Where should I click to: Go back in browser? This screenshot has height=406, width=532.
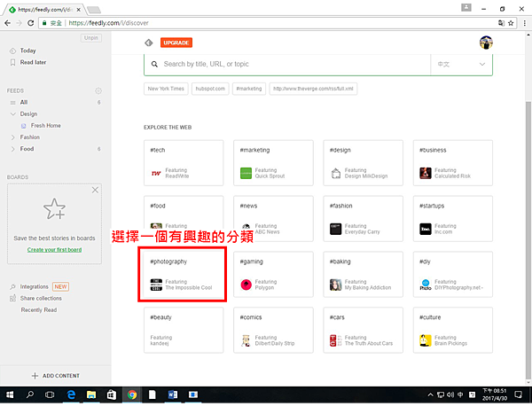7,23
